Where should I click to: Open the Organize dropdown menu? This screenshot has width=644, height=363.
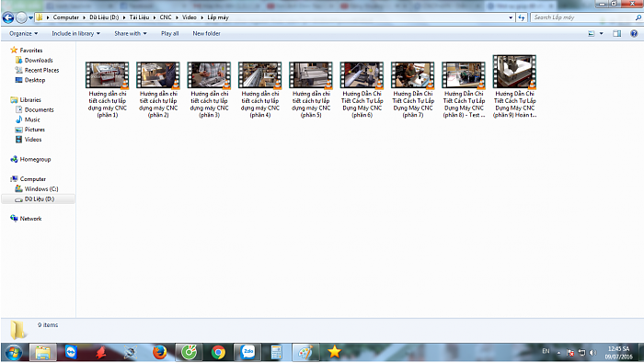(x=23, y=34)
